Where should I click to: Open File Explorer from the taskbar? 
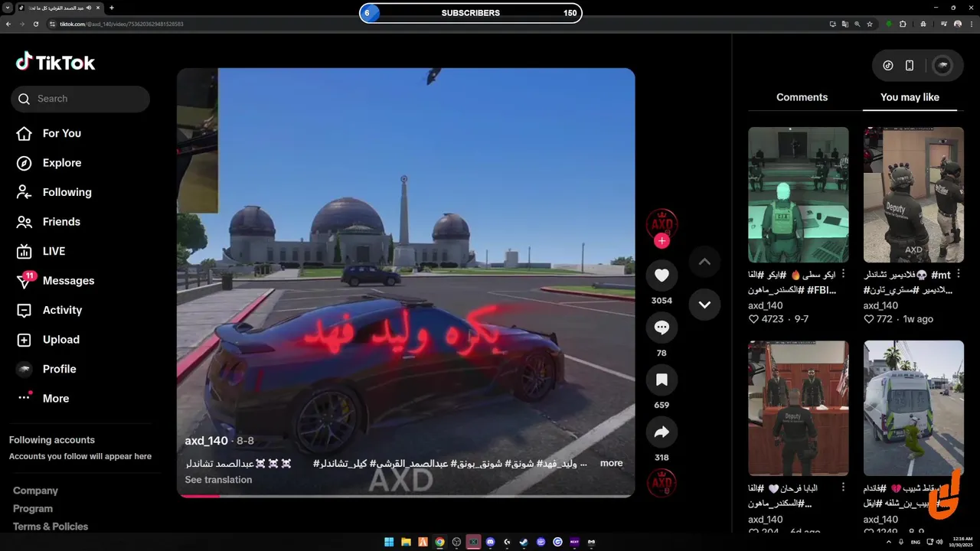[x=406, y=542]
